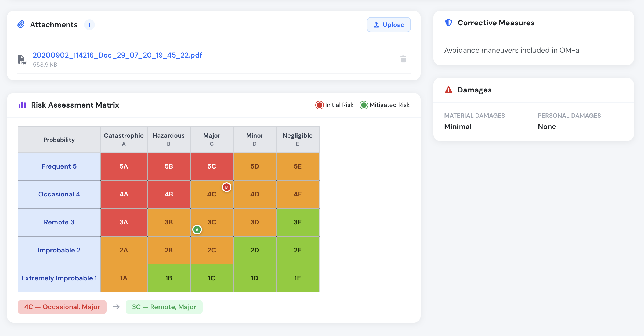Select matrix cell 4A

(124, 194)
